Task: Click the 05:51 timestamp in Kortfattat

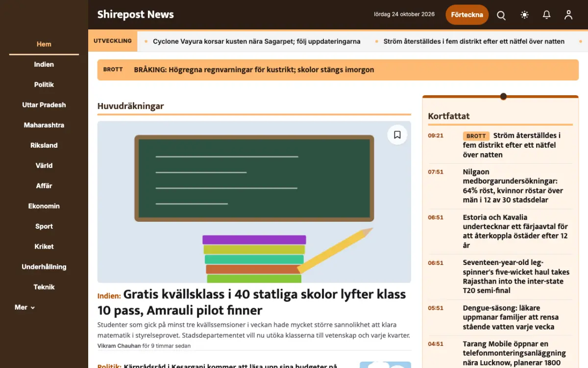Action: click(436, 308)
